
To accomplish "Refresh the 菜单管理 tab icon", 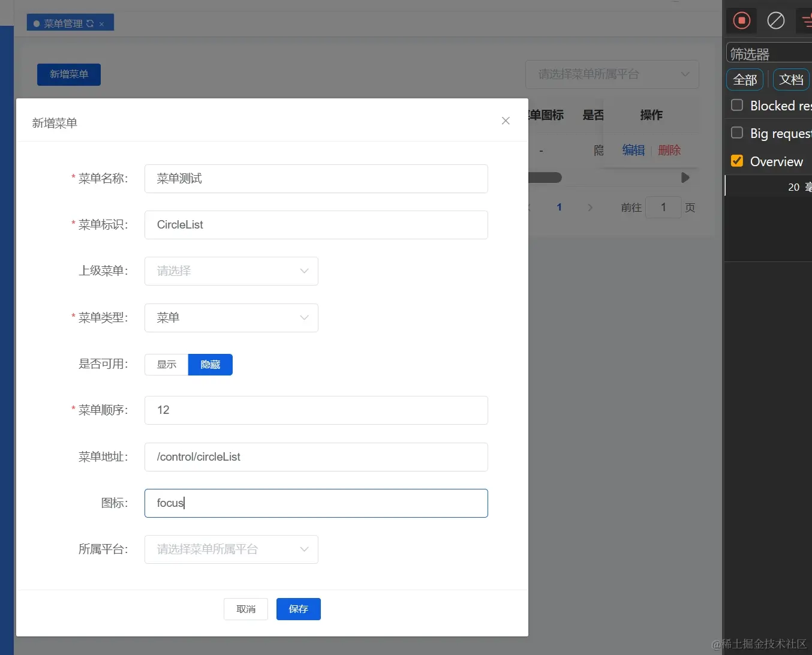I will (x=90, y=23).
